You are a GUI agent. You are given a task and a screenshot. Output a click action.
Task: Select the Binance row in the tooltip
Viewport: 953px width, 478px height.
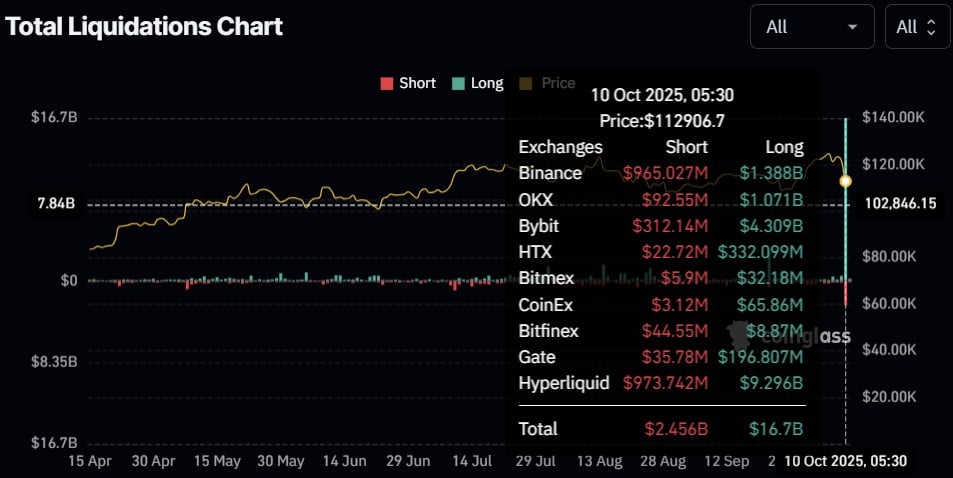pos(661,173)
